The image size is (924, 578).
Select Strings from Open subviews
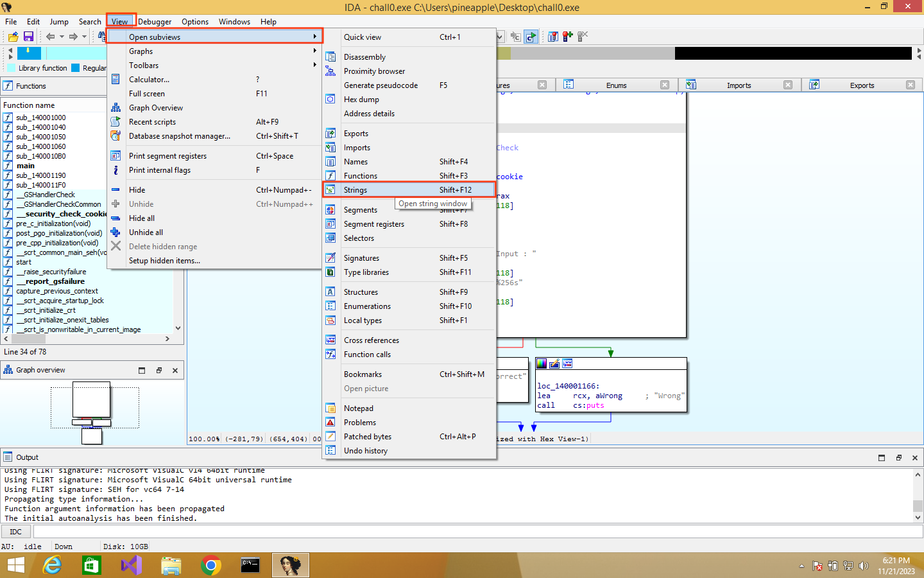409,189
